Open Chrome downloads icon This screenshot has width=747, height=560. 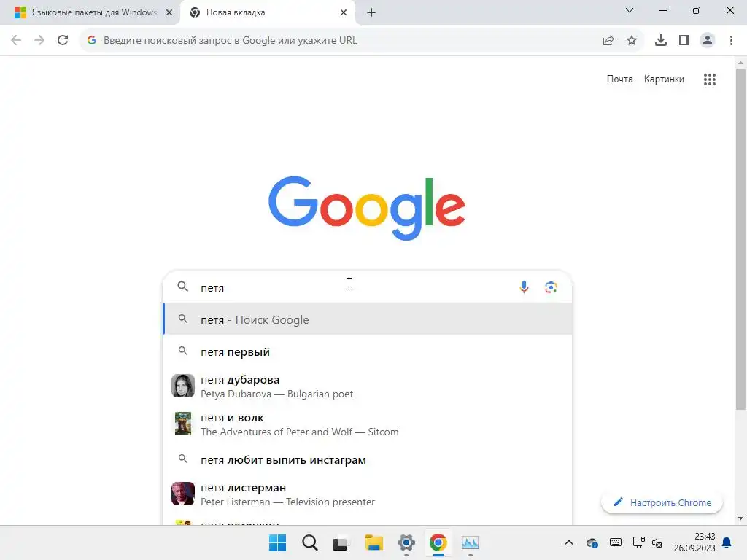click(661, 41)
